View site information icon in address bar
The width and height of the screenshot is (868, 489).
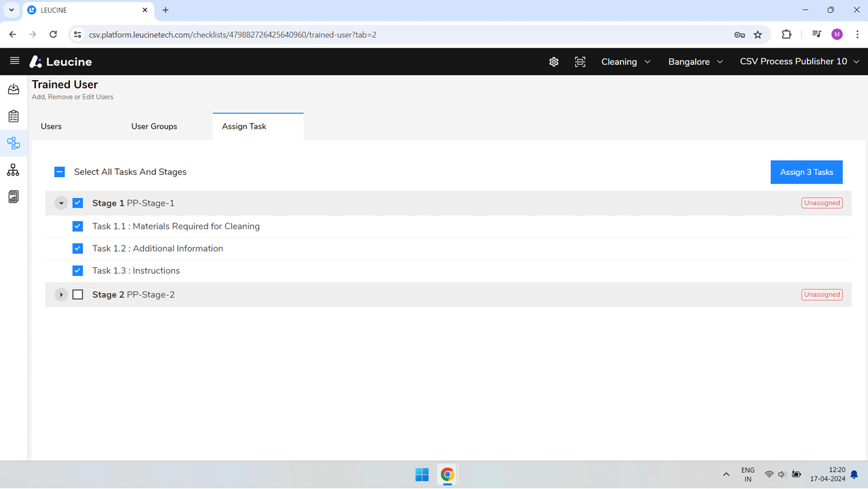click(x=77, y=35)
